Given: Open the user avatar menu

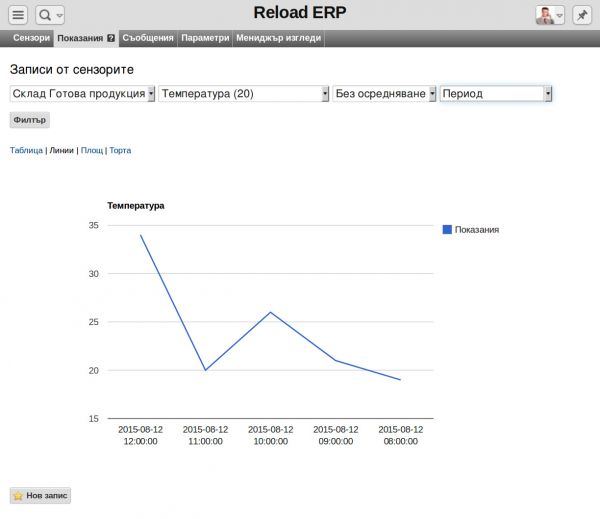Looking at the screenshot, I should click(550, 15).
